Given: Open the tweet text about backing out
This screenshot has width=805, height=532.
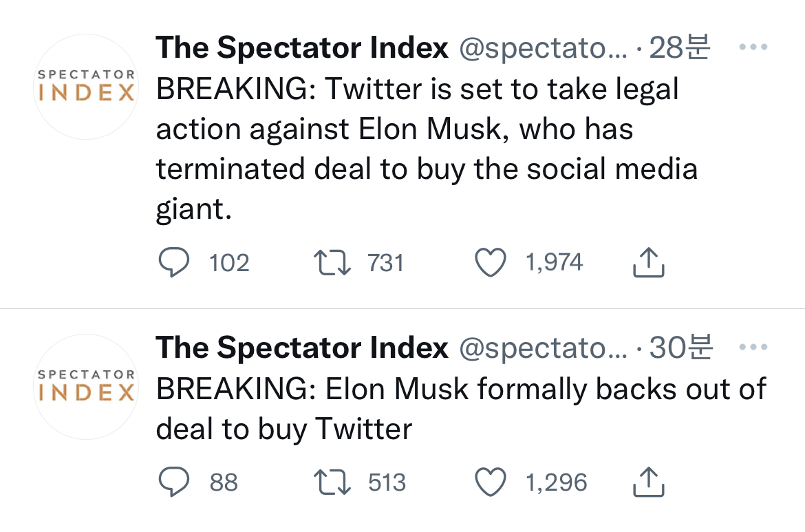Looking at the screenshot, I should pos(460,409).
